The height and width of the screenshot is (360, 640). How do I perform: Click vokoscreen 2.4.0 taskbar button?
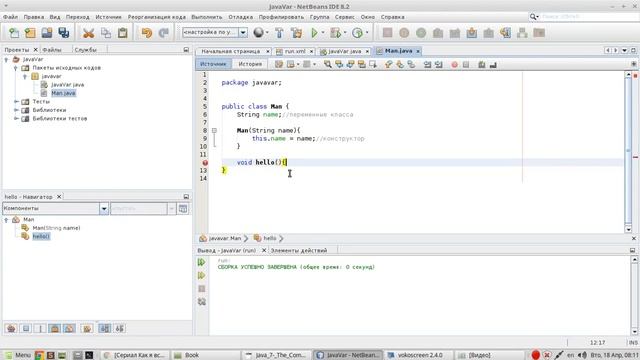[x=420, y=355]
